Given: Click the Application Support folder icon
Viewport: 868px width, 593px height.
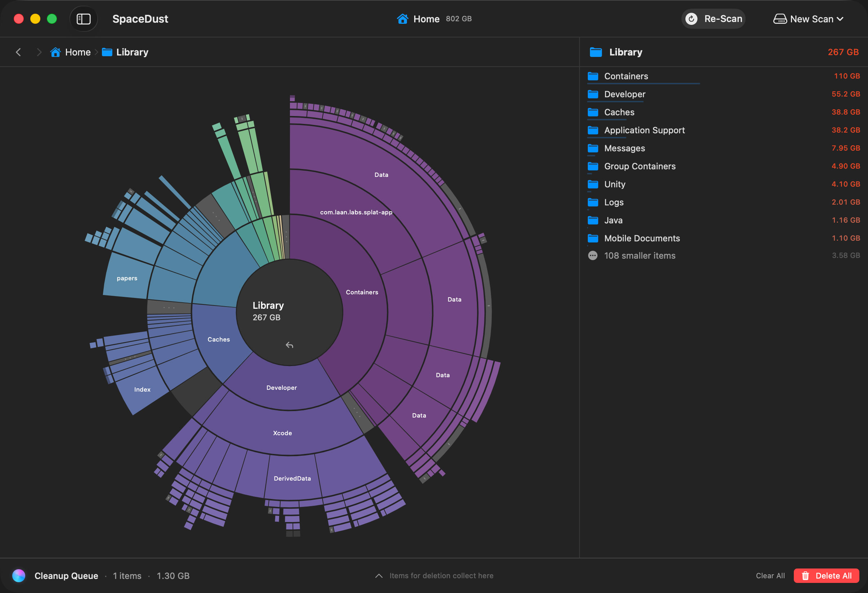Looking at the screenshot, I should (x=593, y=130).
